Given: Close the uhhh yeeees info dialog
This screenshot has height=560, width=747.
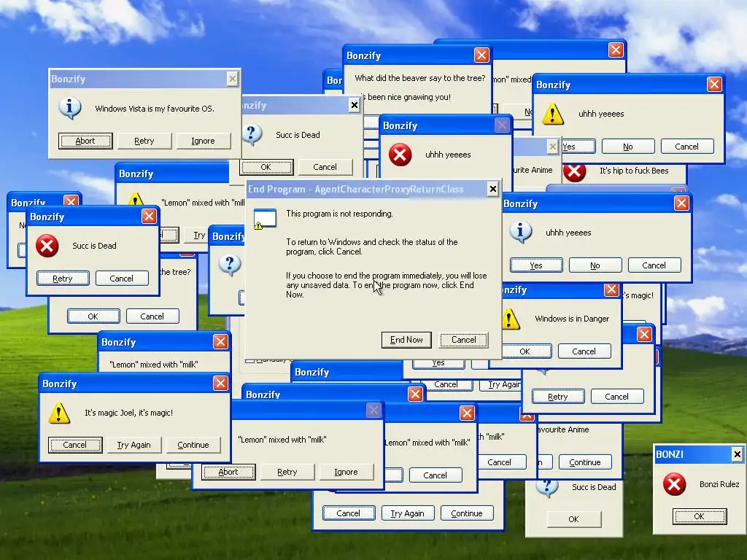Looking at the screenshot, I should (x=681, y=203).
